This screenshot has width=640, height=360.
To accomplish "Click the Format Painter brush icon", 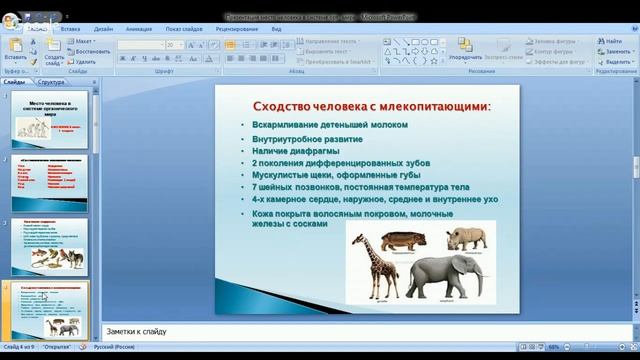I will [x=33, y=62].
